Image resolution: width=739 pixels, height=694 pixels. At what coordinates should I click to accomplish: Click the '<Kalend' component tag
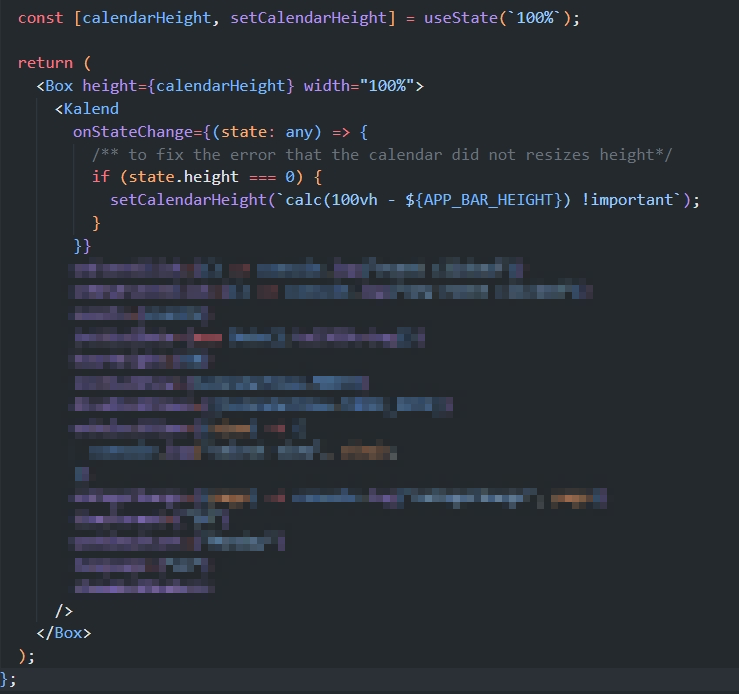(x=87, y=109)
